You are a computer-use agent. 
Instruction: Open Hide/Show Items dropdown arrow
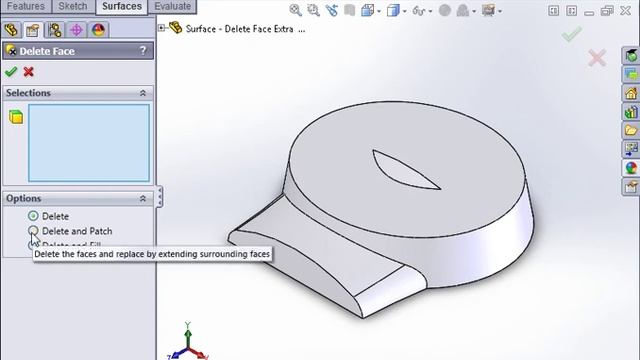pyautogui.click(x=430, y=11)
